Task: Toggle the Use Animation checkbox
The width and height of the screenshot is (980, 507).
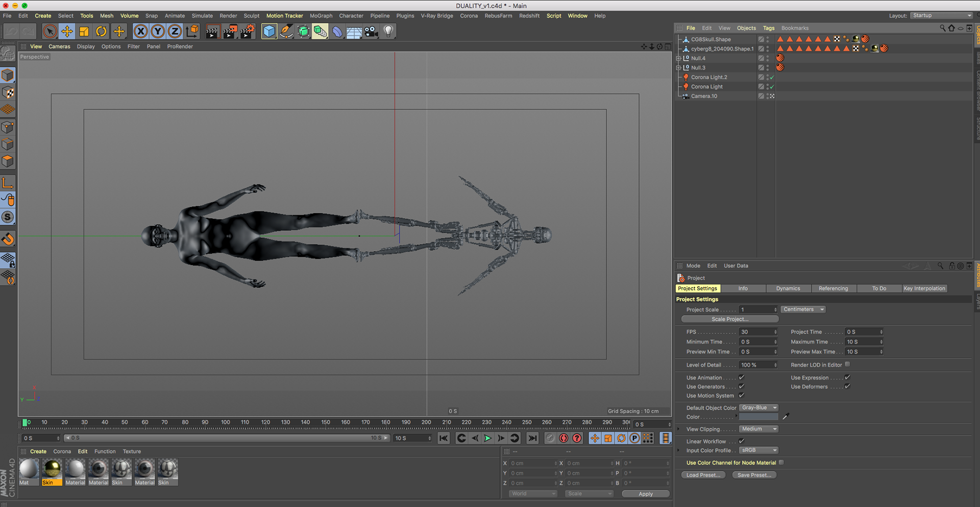Action: click(742, 378)
